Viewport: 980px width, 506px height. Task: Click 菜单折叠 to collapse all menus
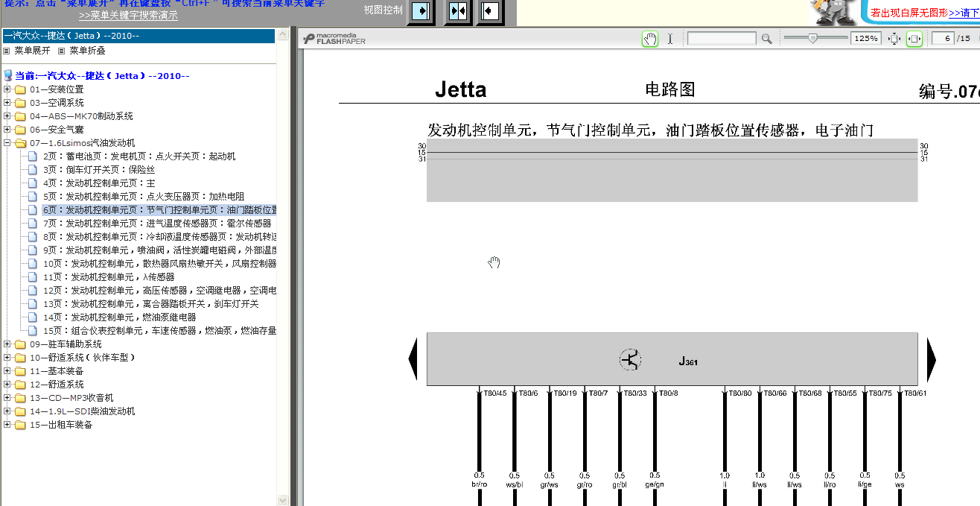(87, 51)
